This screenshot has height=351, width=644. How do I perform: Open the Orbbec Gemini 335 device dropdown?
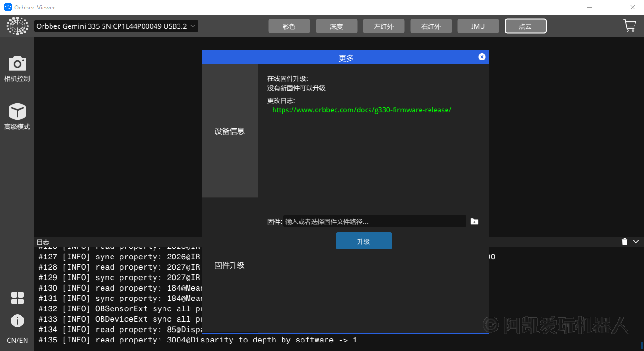(116, 26)
